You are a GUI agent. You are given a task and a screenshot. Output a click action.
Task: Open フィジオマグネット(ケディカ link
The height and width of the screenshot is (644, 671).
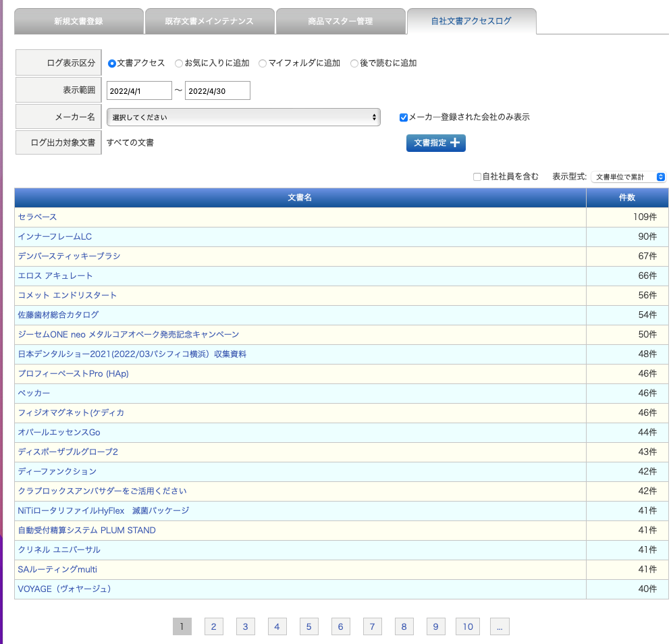(71, 413)
